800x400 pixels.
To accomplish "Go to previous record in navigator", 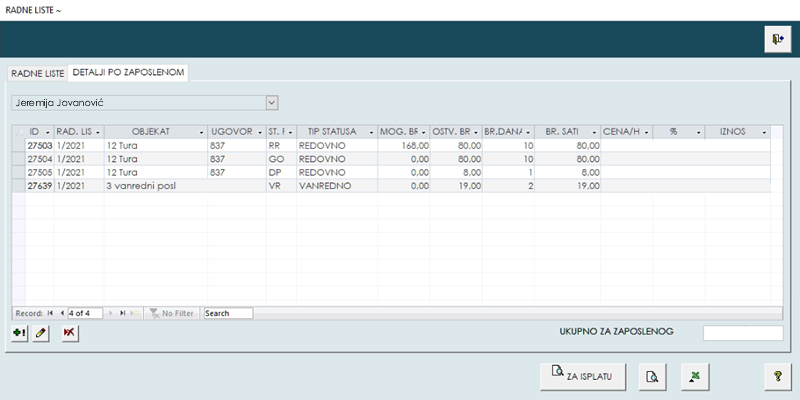I will 61,313.
